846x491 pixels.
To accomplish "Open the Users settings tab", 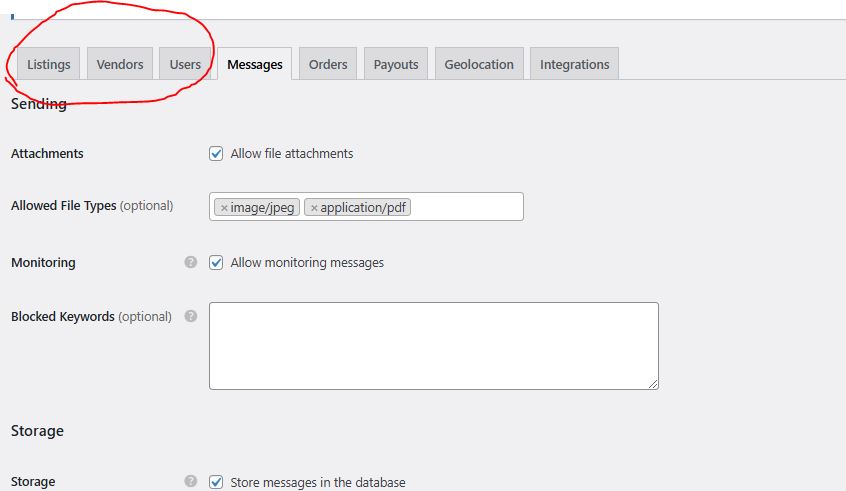I will pos(185,64).
